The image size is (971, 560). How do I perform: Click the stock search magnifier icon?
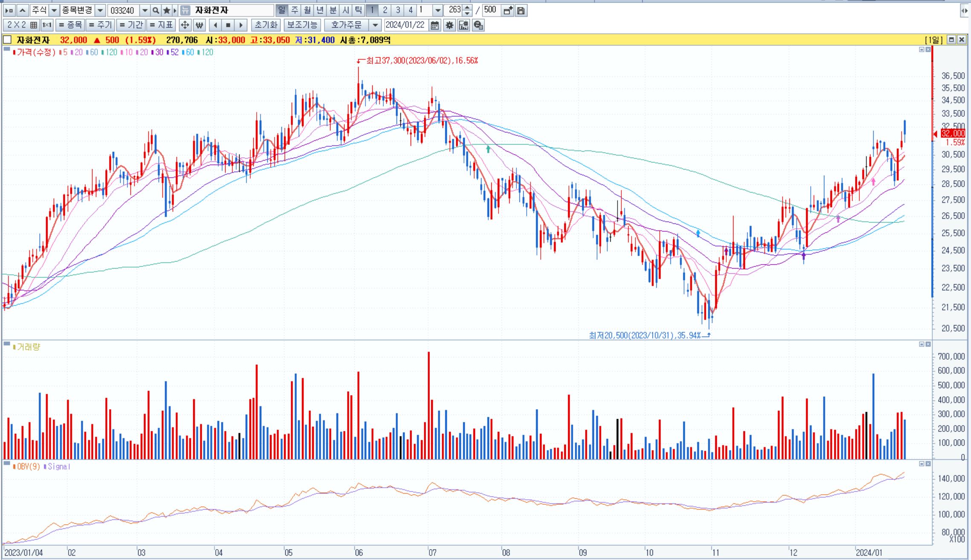[x=156, y=10]
